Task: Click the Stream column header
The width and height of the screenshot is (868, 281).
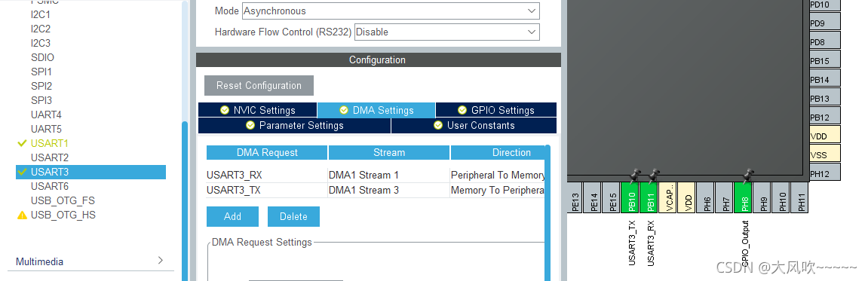Action: coord(389,153)
